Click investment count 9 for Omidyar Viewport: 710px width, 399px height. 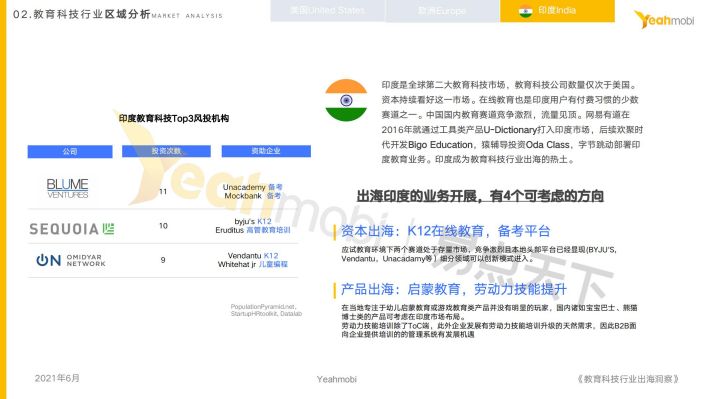pos(163,260)
